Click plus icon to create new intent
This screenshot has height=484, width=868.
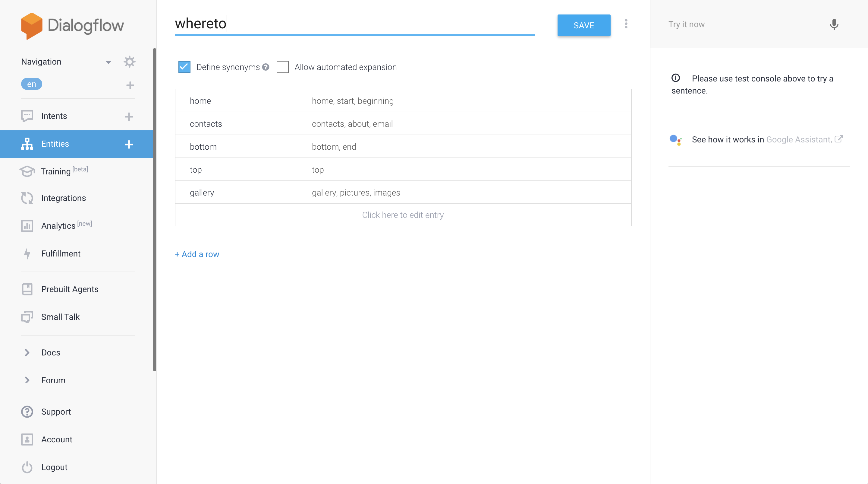coord(129,116)
